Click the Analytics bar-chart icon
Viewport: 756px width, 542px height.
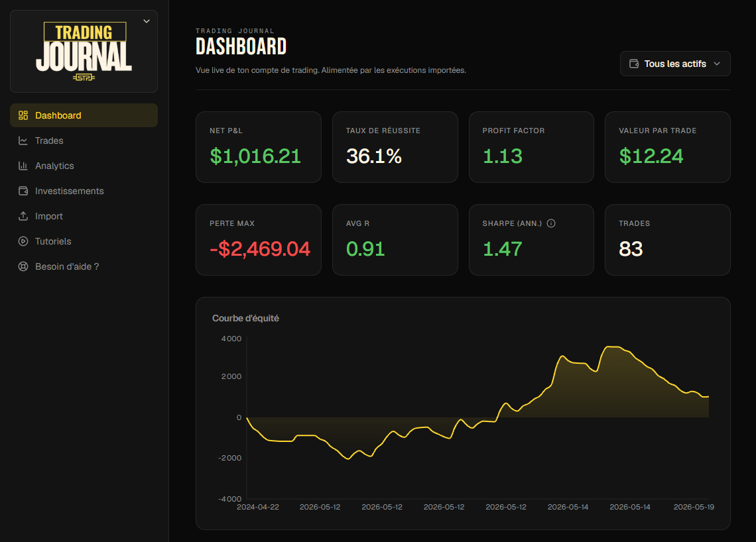coord(23,166)
